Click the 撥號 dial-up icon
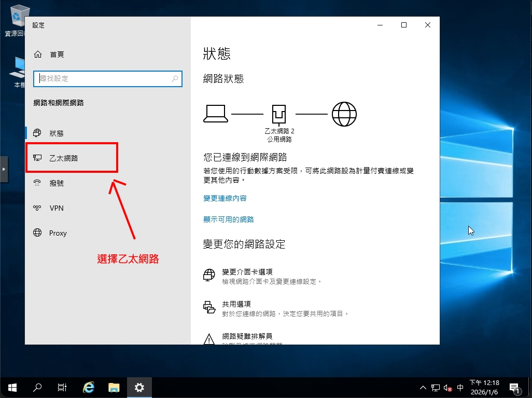This screenshot has width=532, height=398. (x=37, y=183)
